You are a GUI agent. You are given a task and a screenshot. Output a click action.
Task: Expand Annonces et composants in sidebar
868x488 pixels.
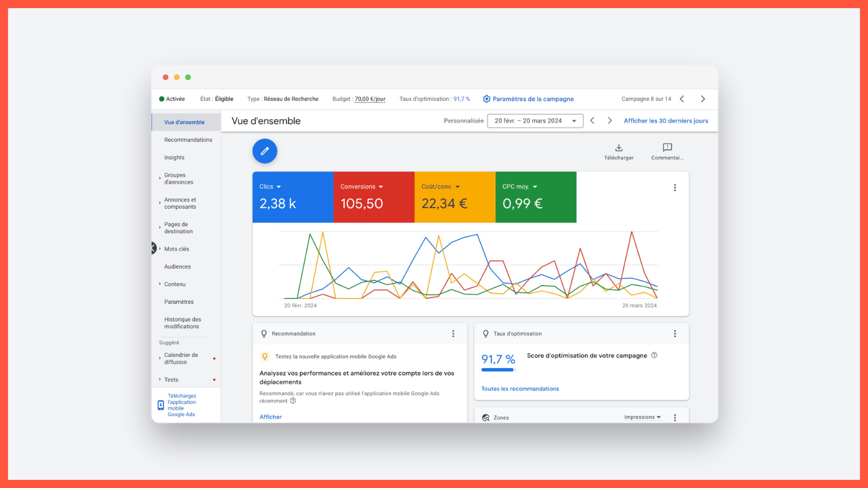[x=159, y=203]
